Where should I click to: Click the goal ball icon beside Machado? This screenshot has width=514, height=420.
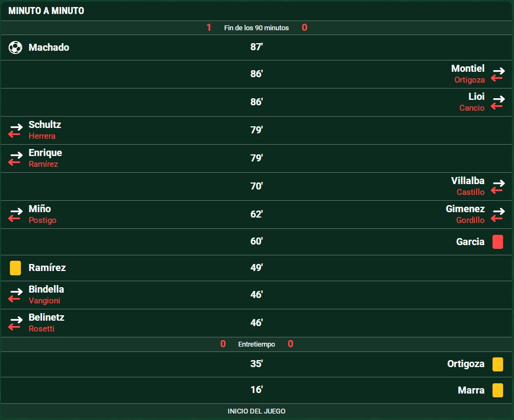(15, 48)
